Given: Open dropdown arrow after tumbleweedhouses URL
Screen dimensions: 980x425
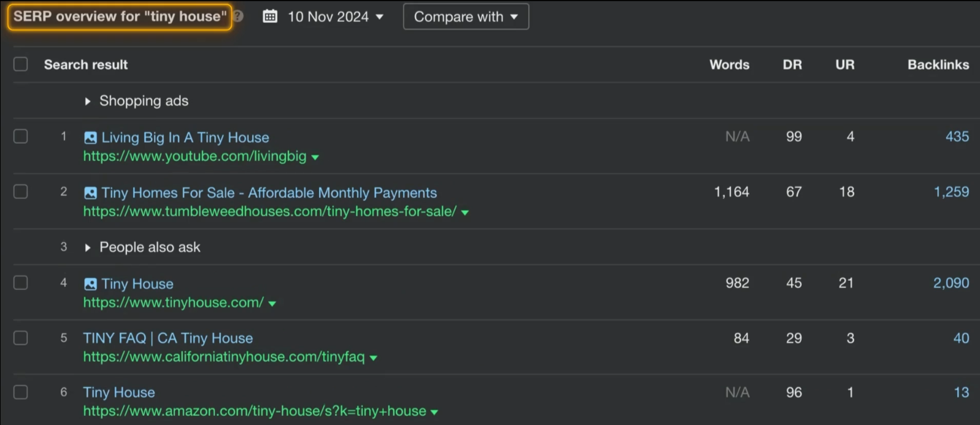Looking at the screenshot, I should pyautogui.click(x=465, y=212).
